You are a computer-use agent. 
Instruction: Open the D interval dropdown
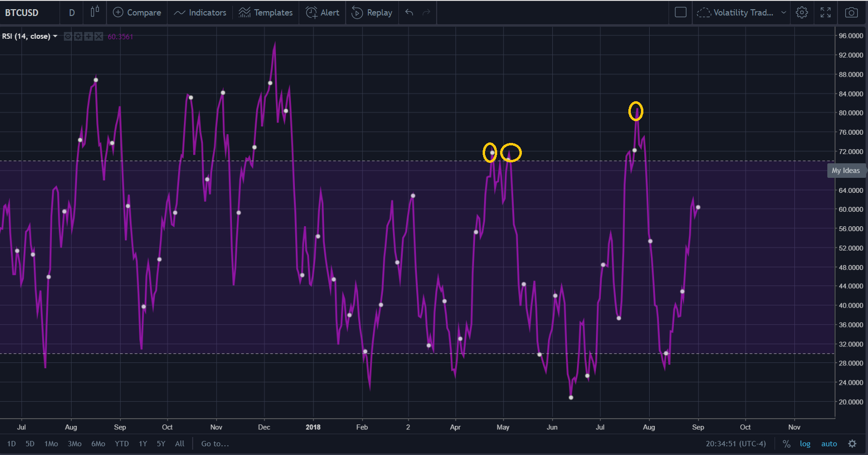[x=72, y=13]
